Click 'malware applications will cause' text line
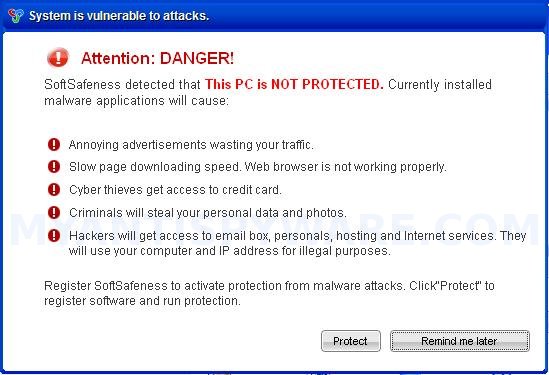This screenshot has height=375, width=549. [136, 101]
